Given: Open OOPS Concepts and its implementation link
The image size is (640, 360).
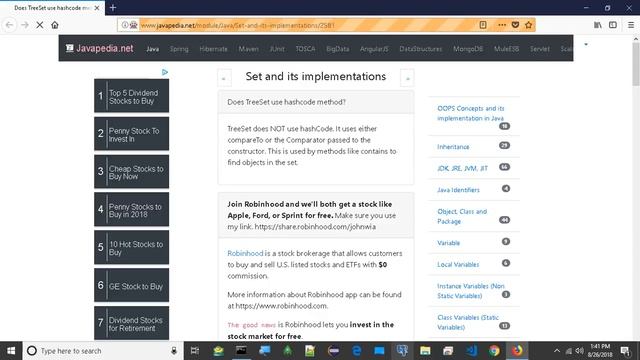Looking at the screenshot, I should click(x=471, y=113).
